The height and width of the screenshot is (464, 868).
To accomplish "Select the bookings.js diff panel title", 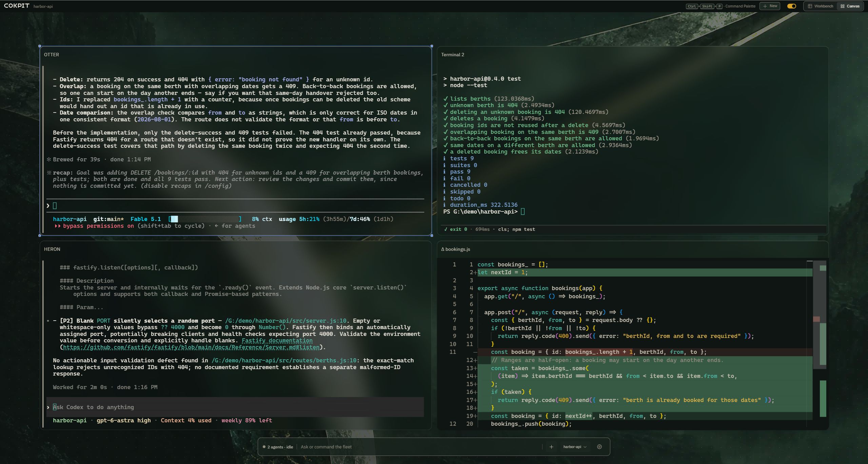I will click(455, 249).
